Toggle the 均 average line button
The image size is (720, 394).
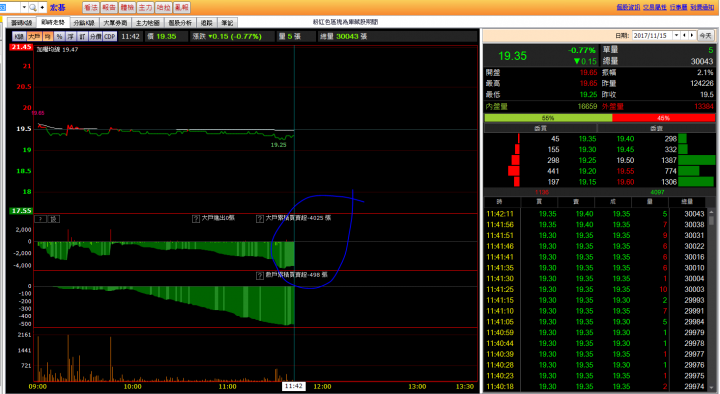[48, 36]
